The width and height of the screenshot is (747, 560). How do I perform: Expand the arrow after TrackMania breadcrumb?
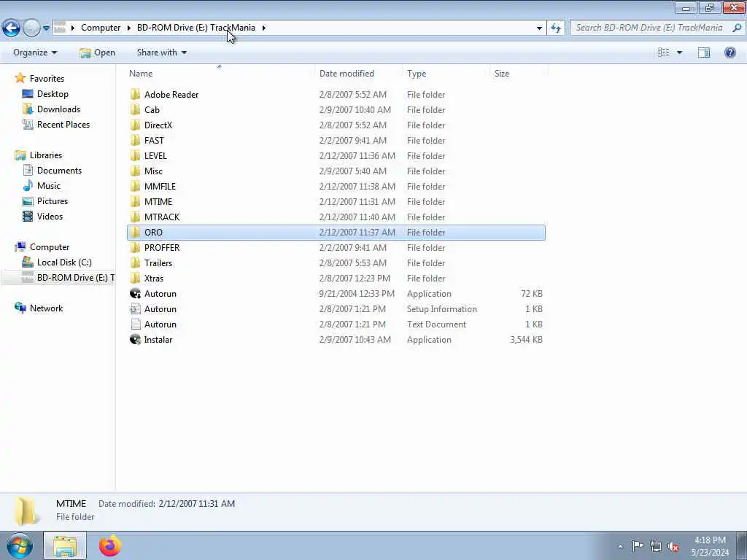(263, 28)
